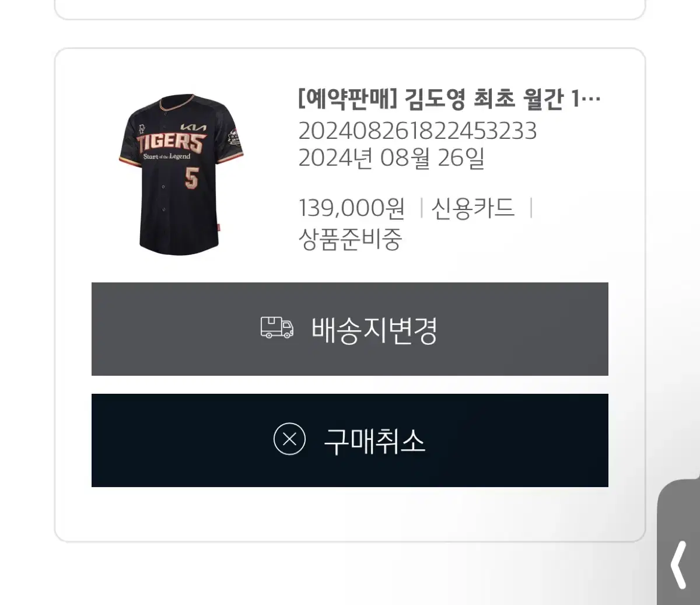Click the Start of the Legend slogan
700x605 pixels.
coord(167,156)
